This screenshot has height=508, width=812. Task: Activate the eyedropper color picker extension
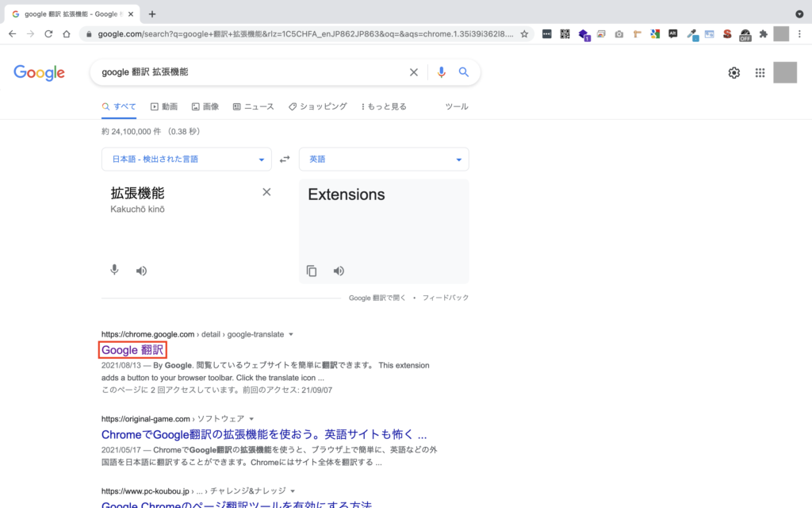[x=691, y=35]
